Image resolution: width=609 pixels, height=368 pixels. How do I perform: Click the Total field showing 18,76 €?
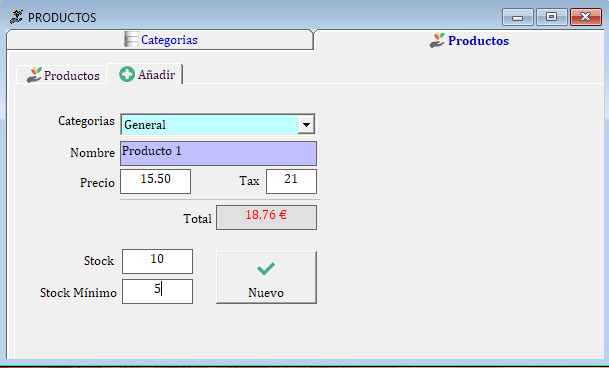(266, 217)
